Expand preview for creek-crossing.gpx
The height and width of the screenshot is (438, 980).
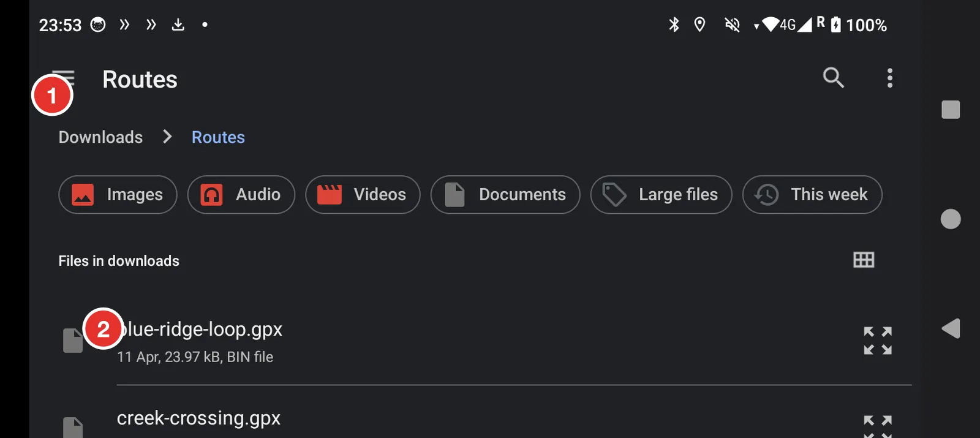point(878,426)
